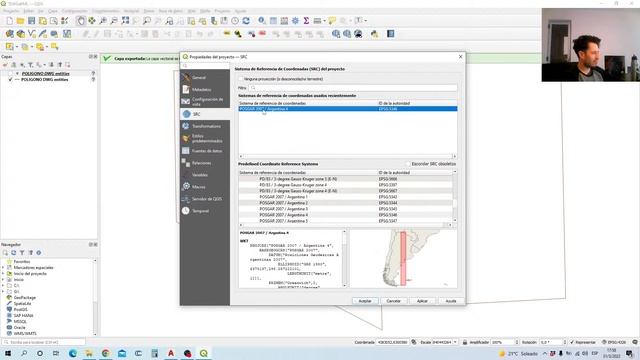Expand the C:\ drive in Navegador
640x360 pixels.
click(3, 286)
